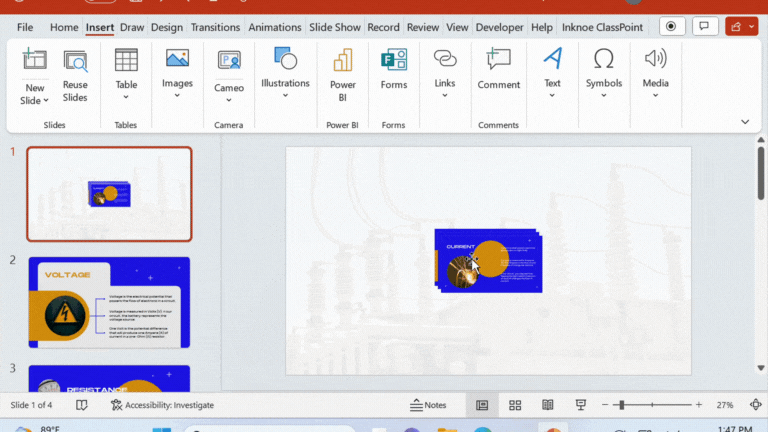
Task: Switch to the Draw tab
Action: tap(132, 27)
